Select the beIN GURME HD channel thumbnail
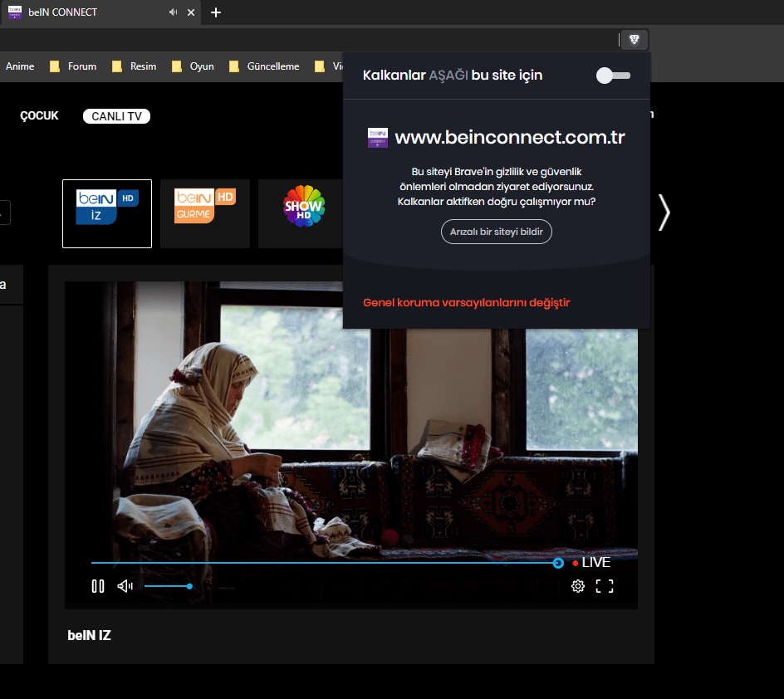This screenshot has height=699, width=784. click(x=205, y=214)
